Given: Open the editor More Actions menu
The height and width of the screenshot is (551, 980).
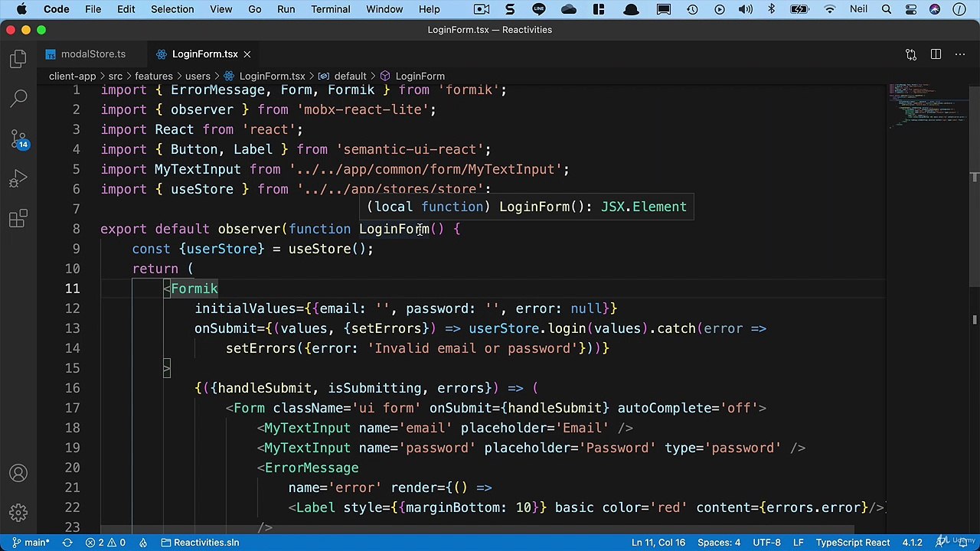Looking at the screenshot, I should [x=960, y=54].
